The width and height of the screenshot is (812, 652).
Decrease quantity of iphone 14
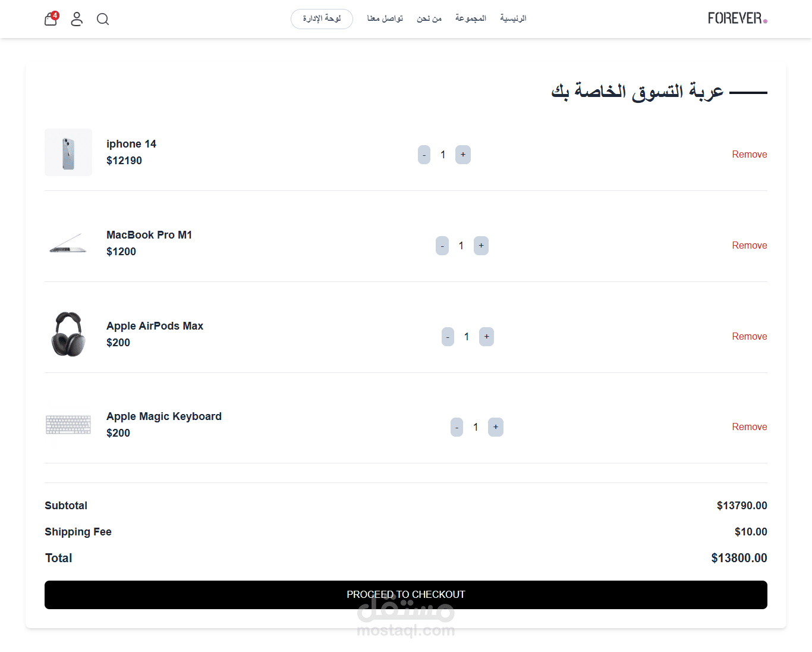click(424, 155)
